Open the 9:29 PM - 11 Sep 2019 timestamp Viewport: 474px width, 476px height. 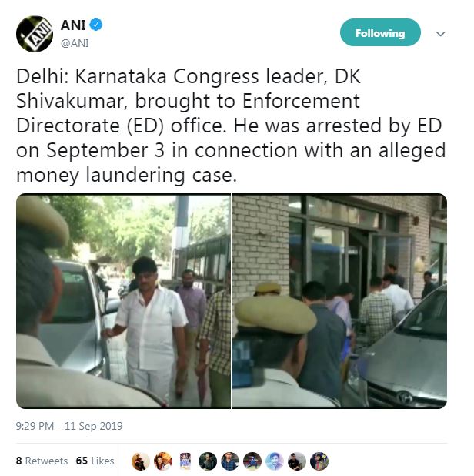pyautogui.click(x=69, y=426)
